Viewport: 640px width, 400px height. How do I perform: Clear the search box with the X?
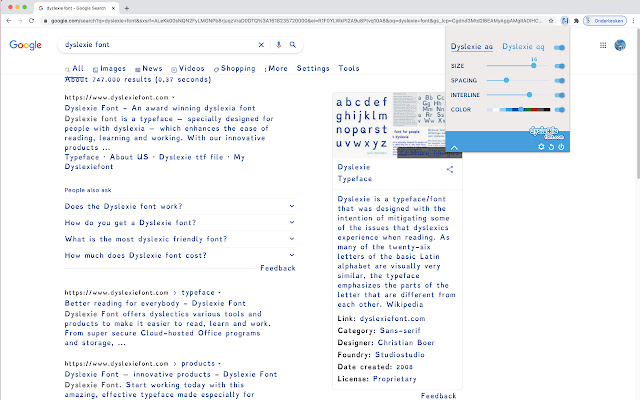tap(262, 45)
